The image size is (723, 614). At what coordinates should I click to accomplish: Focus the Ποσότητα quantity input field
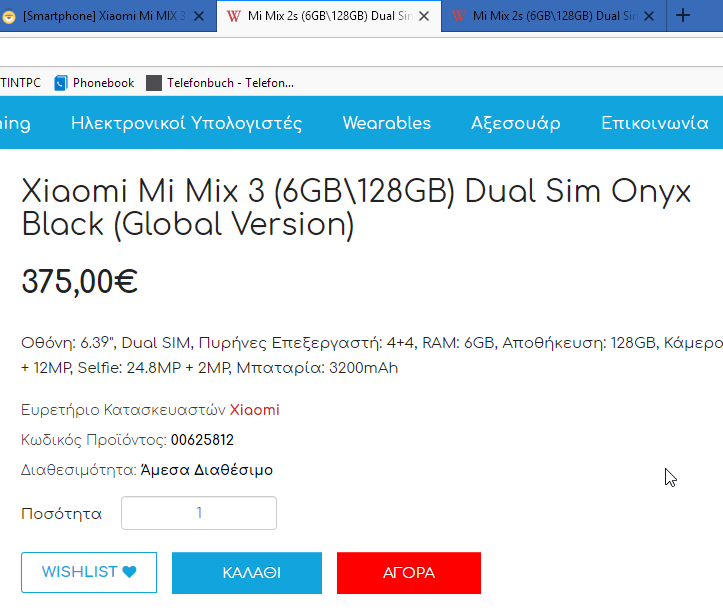point(199,513)
